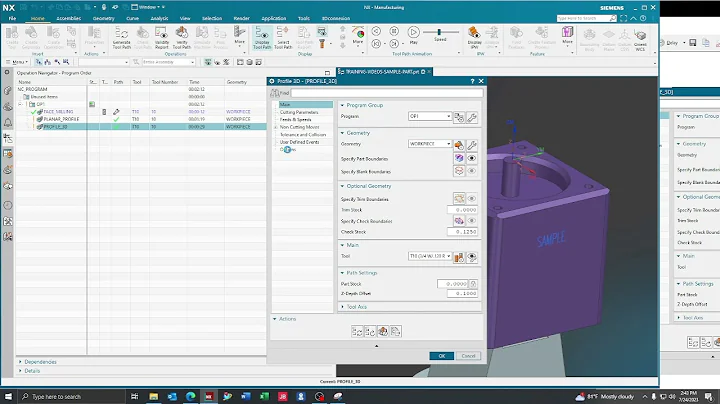The height and width of the screenshot is (404, 720).
Task: Click the Create new tool icon
Action: tap(459, 258)
